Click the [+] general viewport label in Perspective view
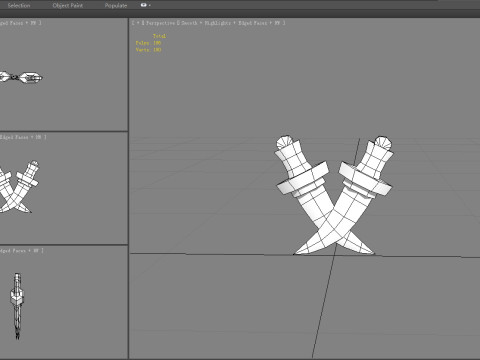Viewport: 480px width, 360px height. pyautogui.click(x=137, y=23)
